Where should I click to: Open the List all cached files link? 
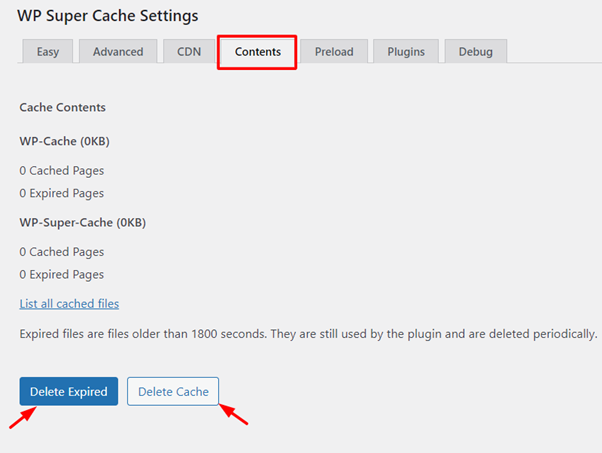coord(69,303)
